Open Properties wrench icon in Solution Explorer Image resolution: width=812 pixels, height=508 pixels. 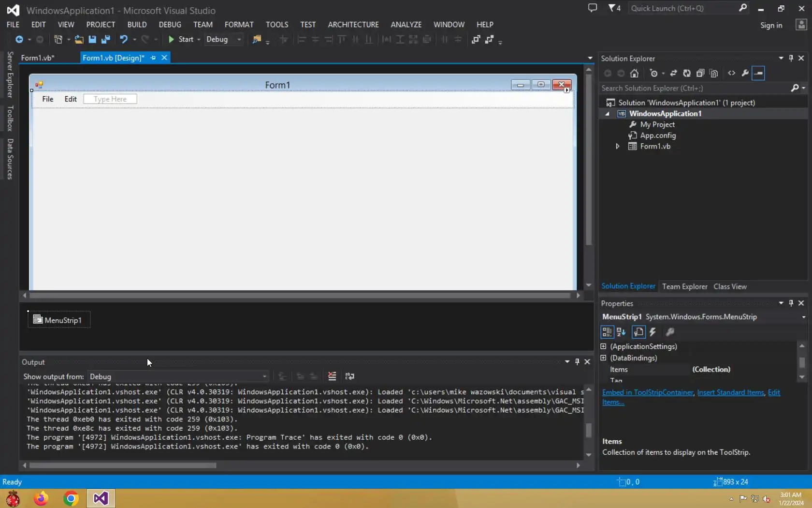(x=745, y=74)
